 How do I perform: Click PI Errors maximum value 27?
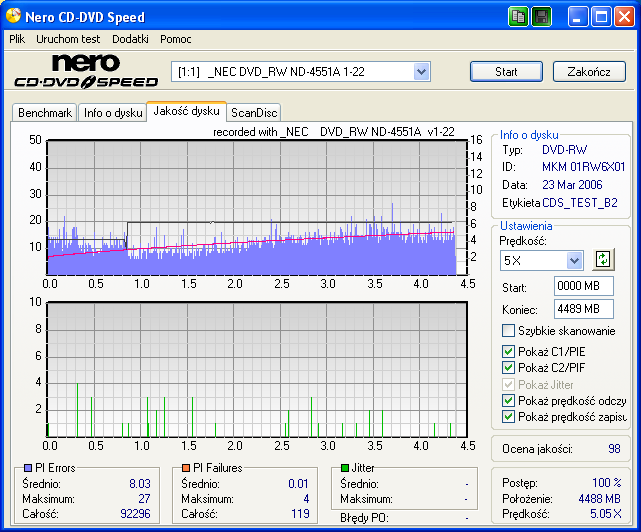coord(144,499)
